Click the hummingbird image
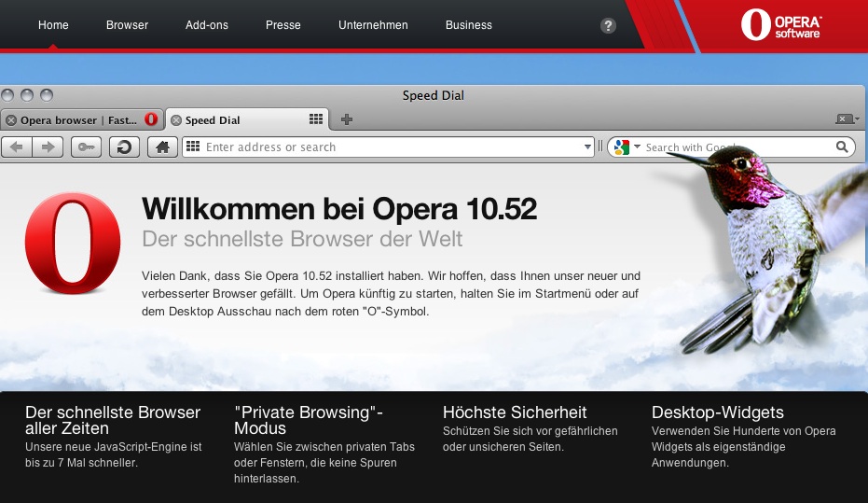 [x=769, y=249]
